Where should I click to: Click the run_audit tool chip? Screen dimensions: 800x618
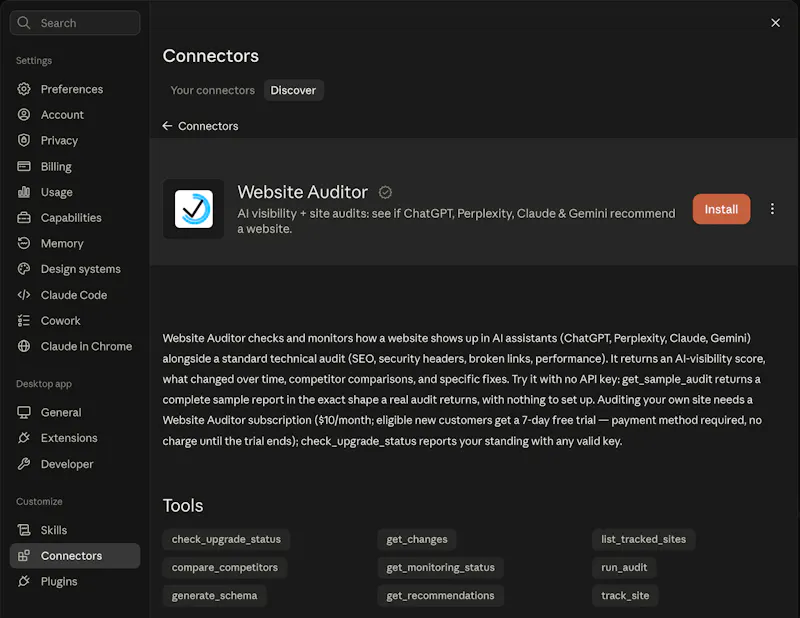click(624, 567)
